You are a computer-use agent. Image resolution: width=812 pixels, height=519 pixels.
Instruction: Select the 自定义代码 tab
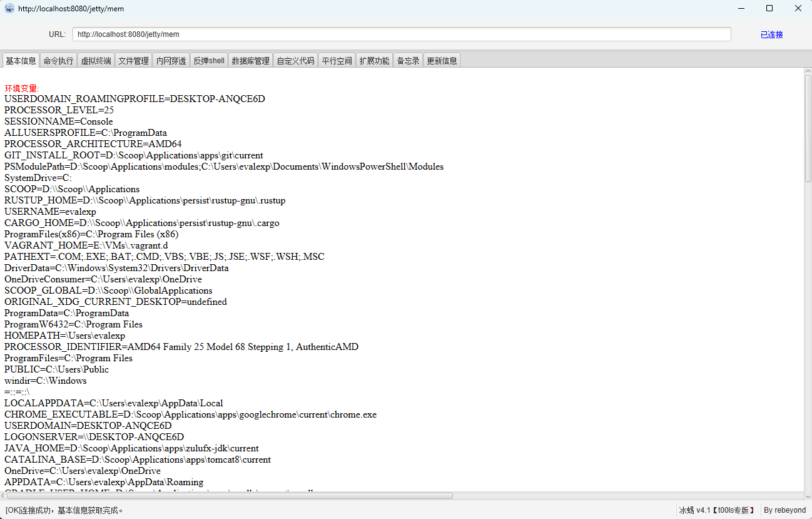tap(295, 61)
